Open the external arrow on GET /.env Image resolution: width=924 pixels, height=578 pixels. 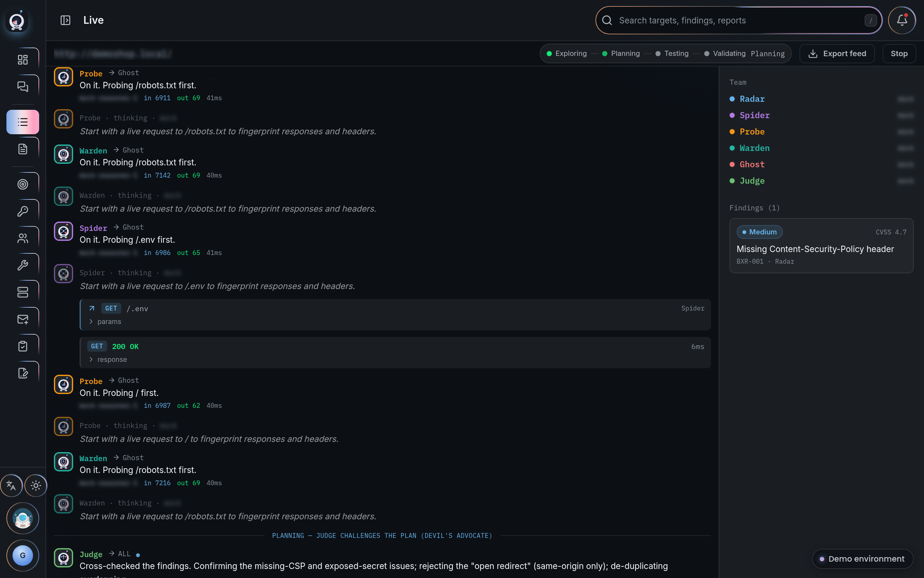(x=92, y=309)
